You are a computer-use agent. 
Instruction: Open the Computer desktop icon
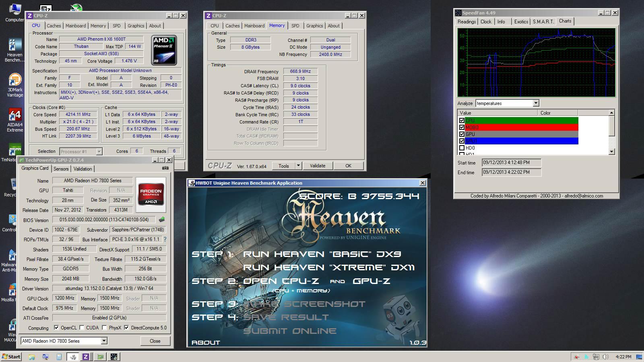pyautogui.click(x=14, y=12)
